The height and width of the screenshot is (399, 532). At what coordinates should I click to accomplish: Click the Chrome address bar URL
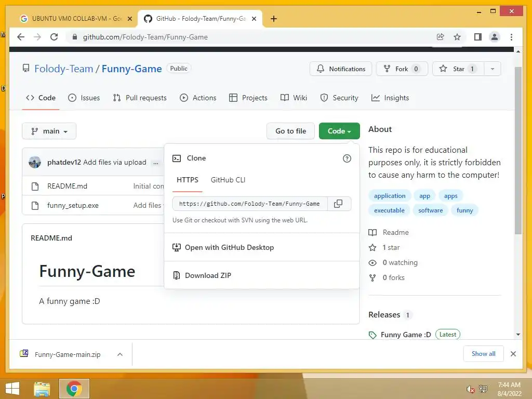[145, 37]
